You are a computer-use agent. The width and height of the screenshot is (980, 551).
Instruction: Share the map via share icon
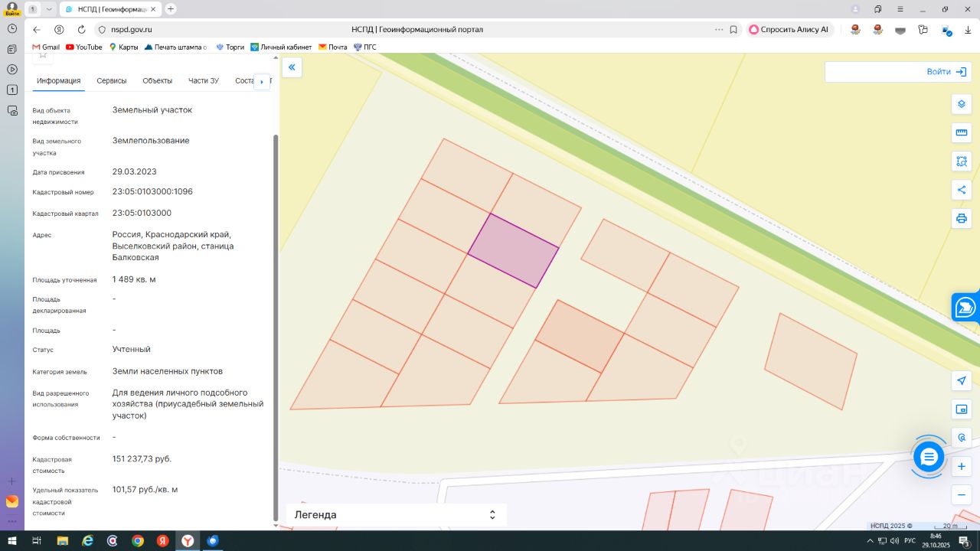point(962,190)
